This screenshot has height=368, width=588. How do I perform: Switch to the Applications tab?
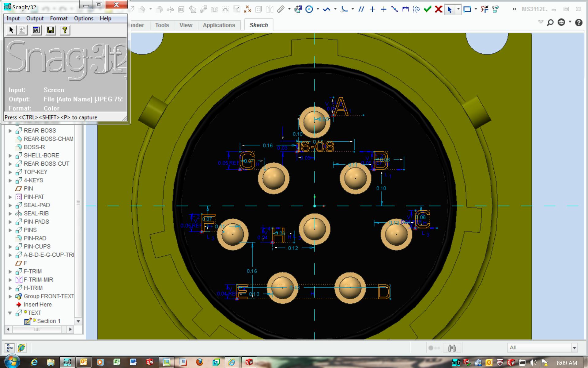point(219,25)
